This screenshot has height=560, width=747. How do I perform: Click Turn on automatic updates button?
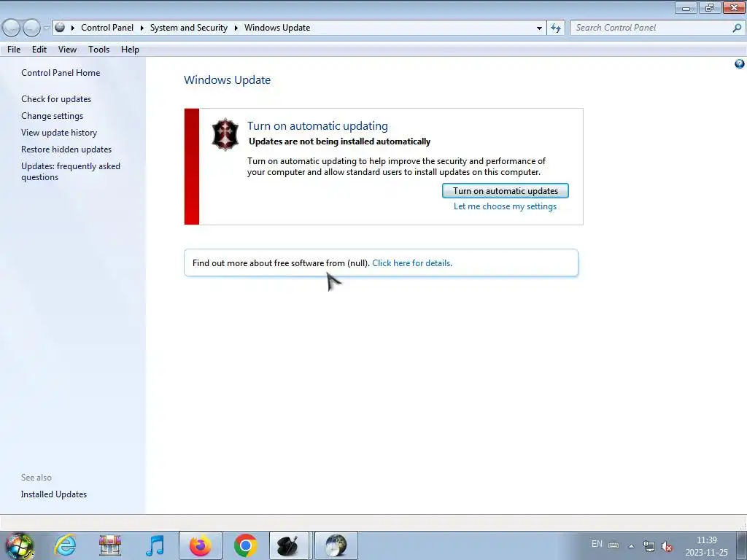pos(505,191)
